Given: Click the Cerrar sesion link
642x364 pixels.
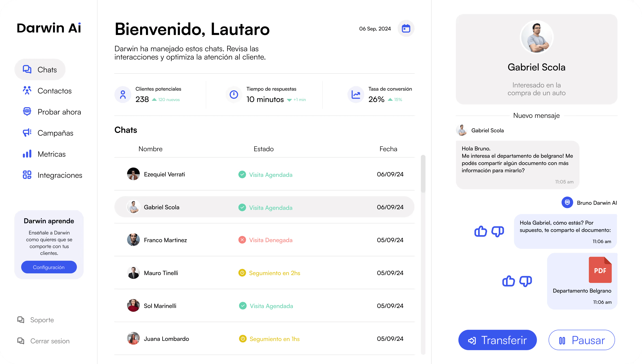Looking at the screenshot, I should (x=43, y=341).
